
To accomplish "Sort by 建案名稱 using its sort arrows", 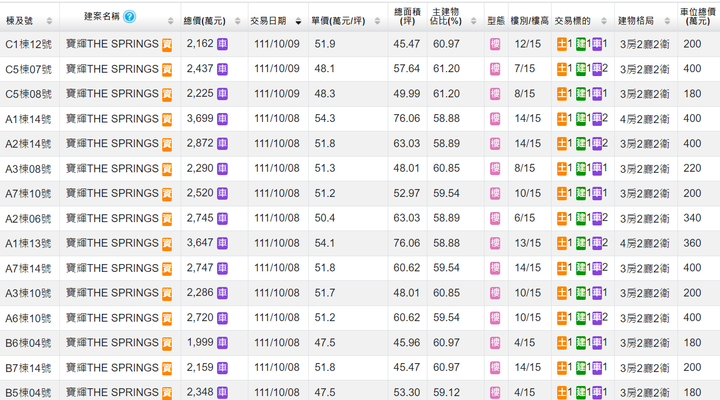I will pyautogui.click(x=170, y=21).
